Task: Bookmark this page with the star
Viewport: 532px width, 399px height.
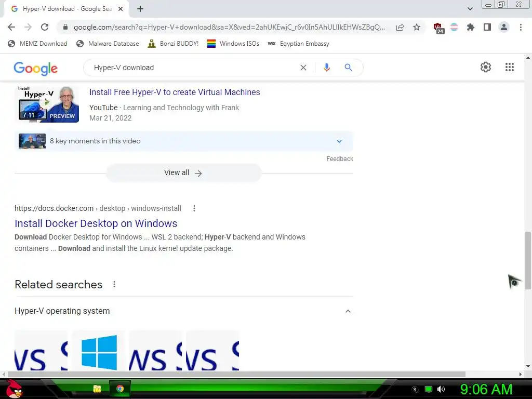Action: [x=417, y=27]
